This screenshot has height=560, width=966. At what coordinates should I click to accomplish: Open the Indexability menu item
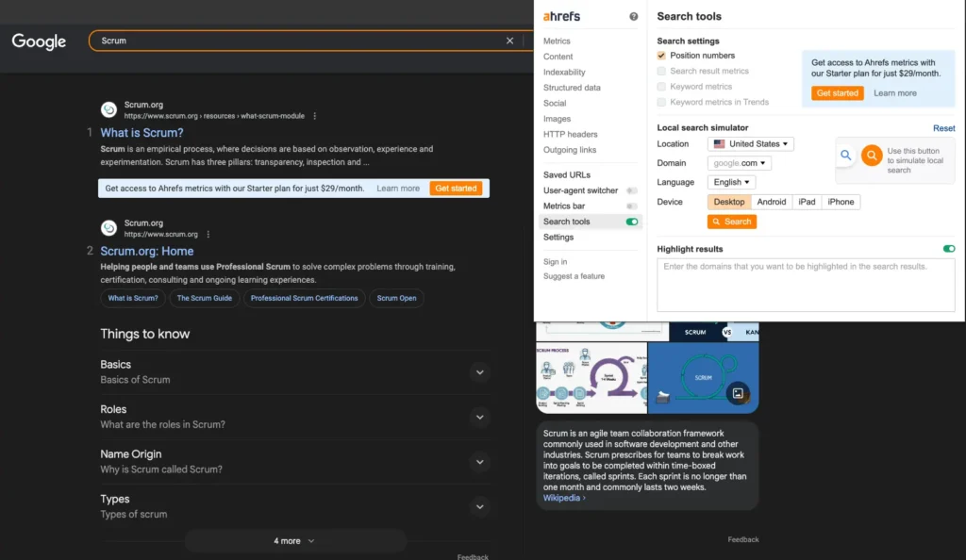point(564,72)
